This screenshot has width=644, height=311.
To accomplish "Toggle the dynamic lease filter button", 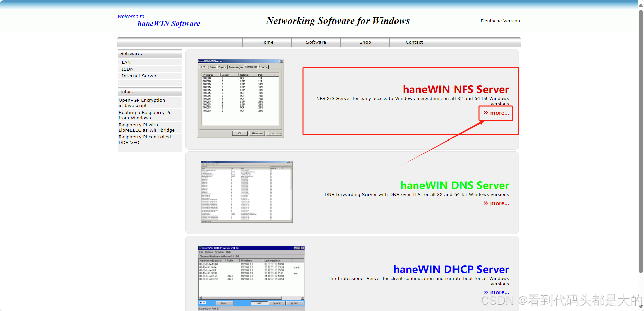I will tap(277, 303).
